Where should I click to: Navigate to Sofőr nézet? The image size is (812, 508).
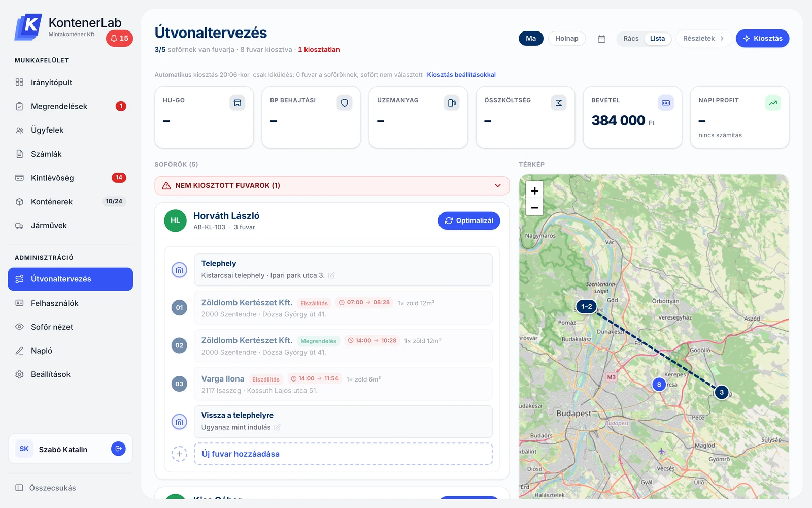(71, 327)
